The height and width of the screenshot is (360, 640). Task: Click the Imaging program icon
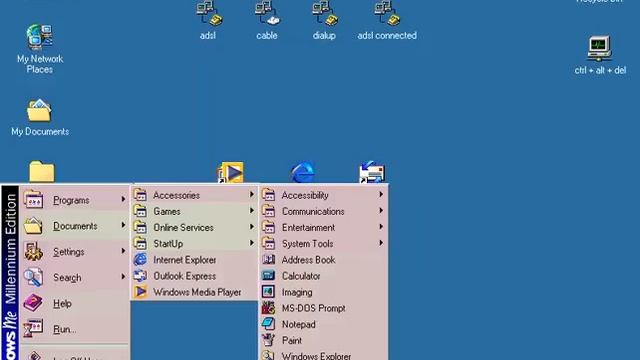[x=268, y=292]
